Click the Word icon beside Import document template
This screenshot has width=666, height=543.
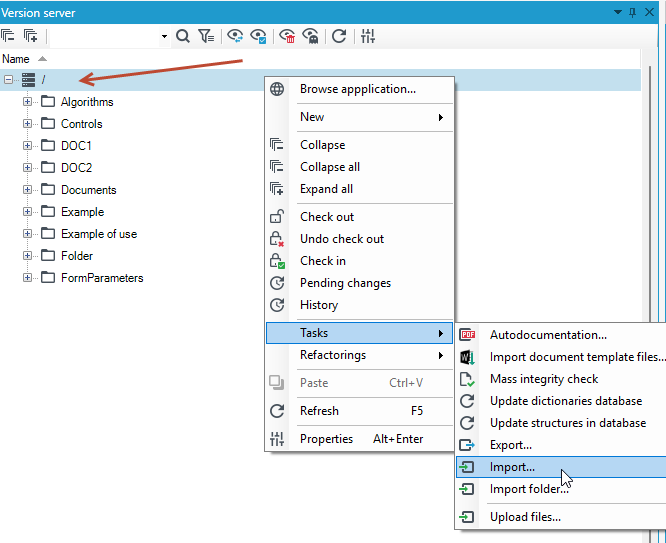tap(467, 357)
